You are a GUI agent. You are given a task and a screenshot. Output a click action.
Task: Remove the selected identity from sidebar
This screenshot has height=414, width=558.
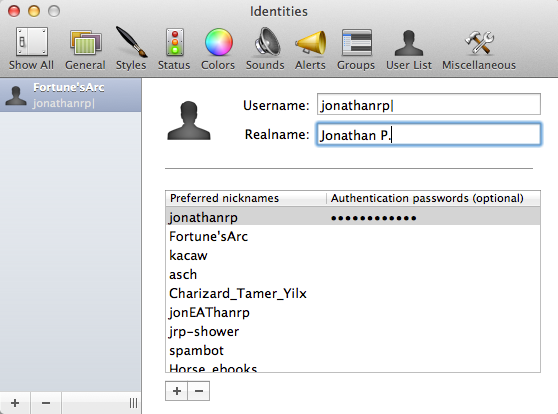click(x=46, y=403)
